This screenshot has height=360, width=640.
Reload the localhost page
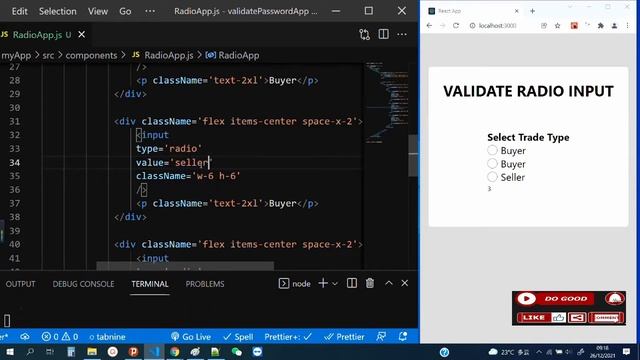click(456, 25)
